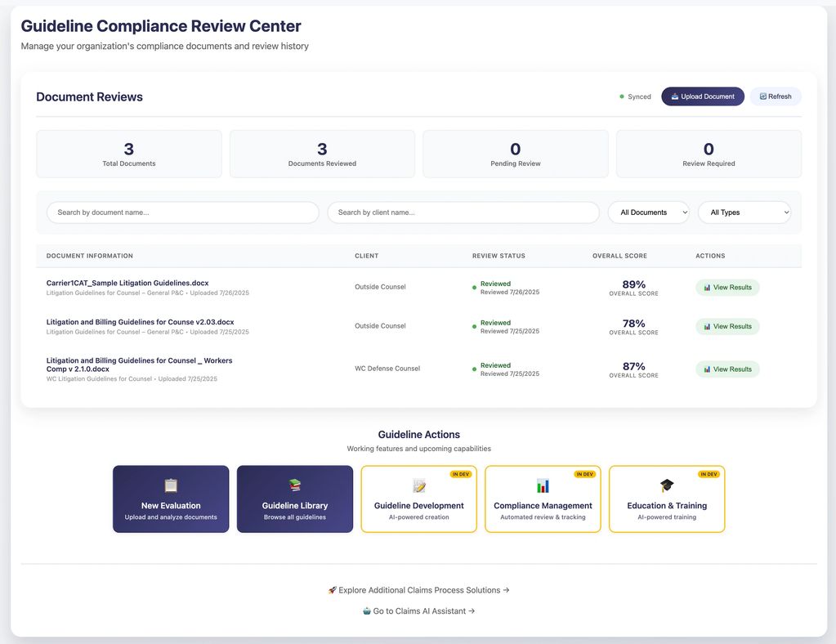Click the robot icon beside Claims AI Assistant

click(367, 610)
